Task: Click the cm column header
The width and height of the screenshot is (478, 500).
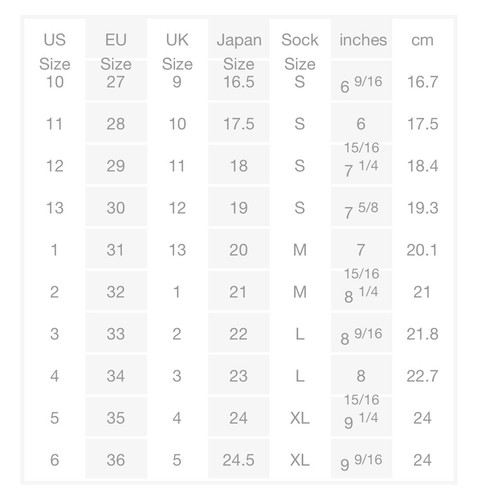Action: (x=422, y=40)
